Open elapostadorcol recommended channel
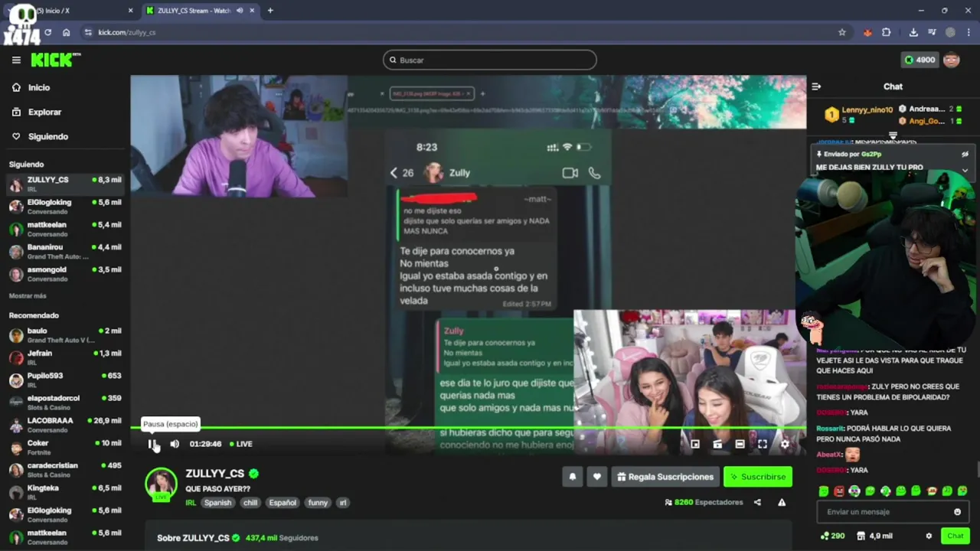The width and height of the screenshot is (980, 551). pos(65,402)
